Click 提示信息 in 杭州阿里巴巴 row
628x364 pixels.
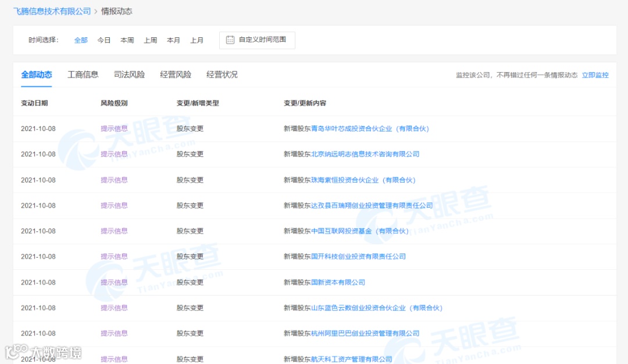114,333
